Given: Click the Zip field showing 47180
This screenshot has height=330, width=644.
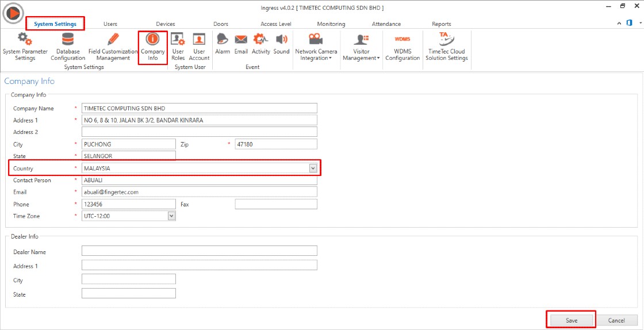Looking at the screenshot, I should pos(276,144).
